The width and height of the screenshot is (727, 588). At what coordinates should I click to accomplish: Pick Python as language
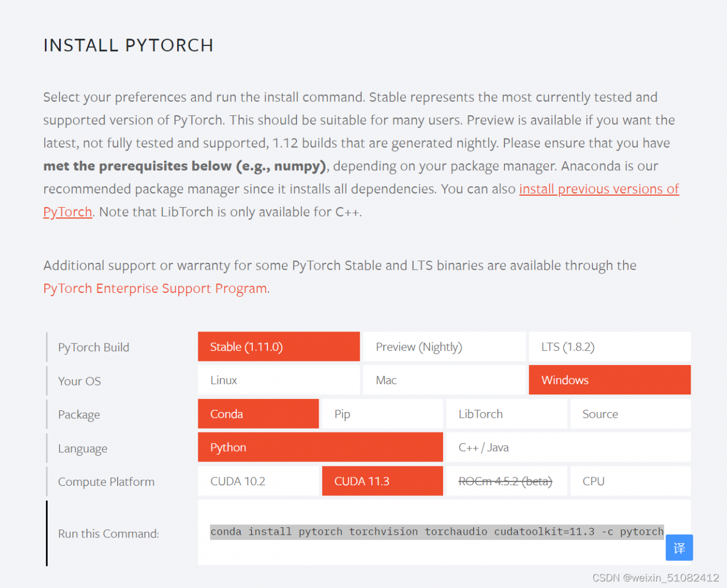pos(320,447)
